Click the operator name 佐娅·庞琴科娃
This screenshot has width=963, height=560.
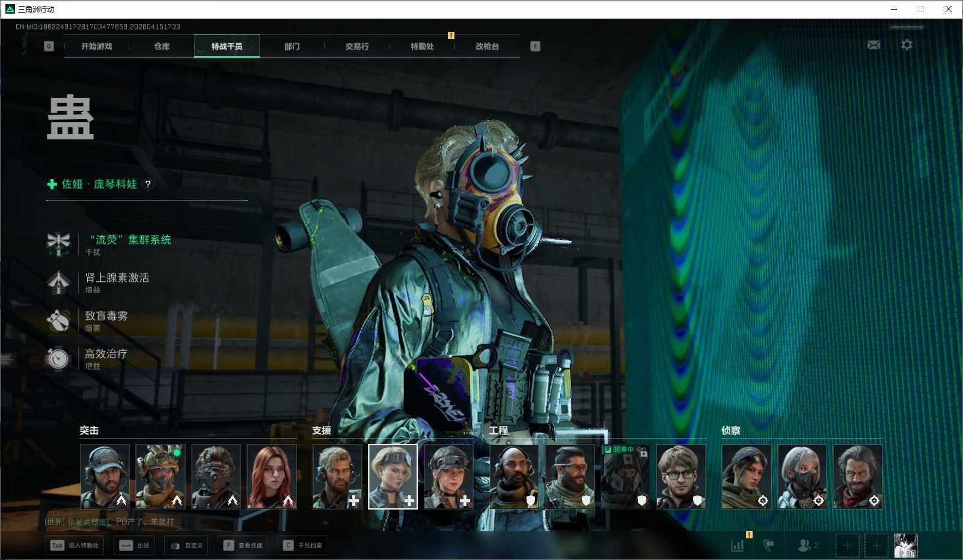[x=99, y=184]
